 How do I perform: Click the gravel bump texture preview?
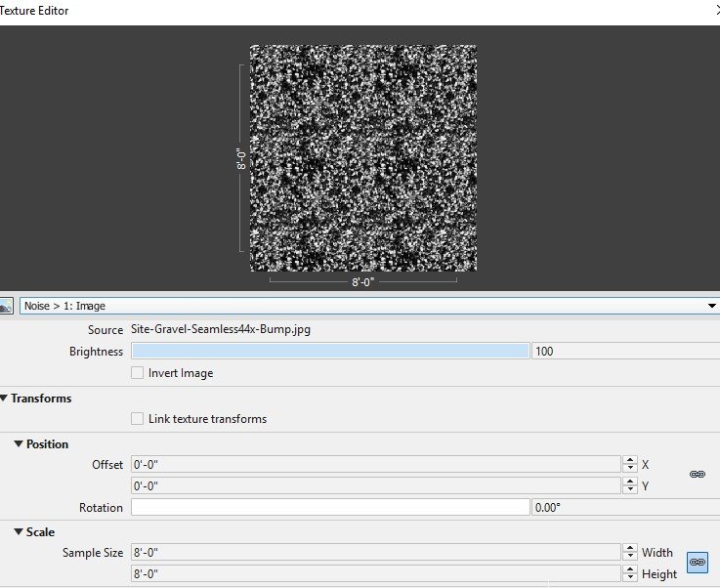363,157
